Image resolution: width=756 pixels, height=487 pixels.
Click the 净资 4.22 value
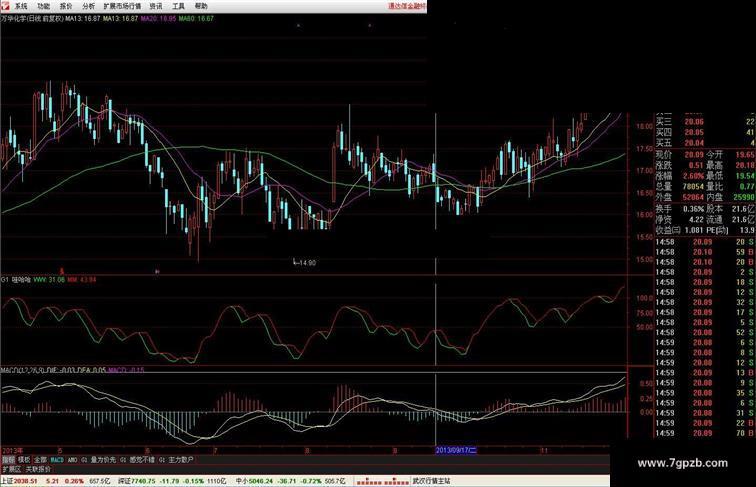[x=696, y=219]
